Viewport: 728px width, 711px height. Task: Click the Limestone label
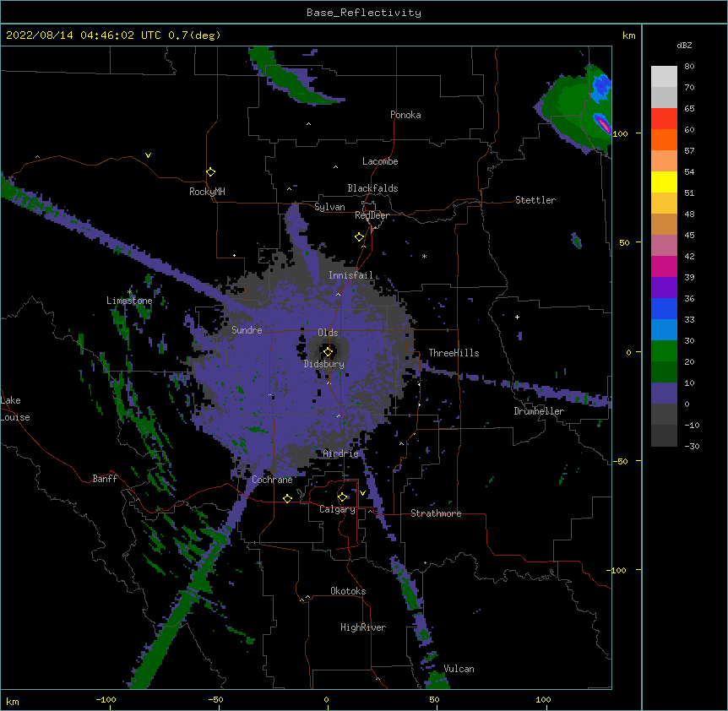[x=129, y=301]
